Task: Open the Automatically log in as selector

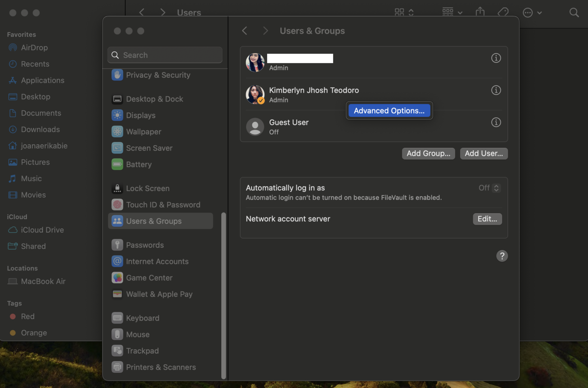Action: pos(489,188)
